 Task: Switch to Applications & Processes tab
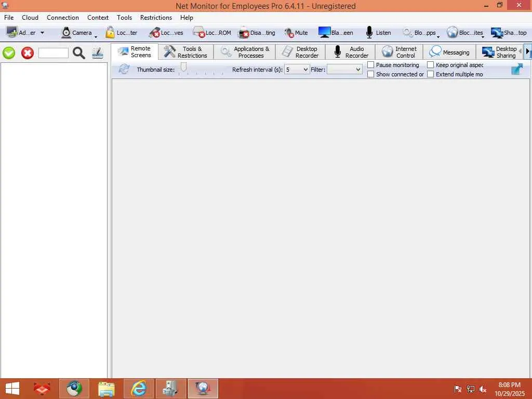pyautogui.click(x=245, y=52)
